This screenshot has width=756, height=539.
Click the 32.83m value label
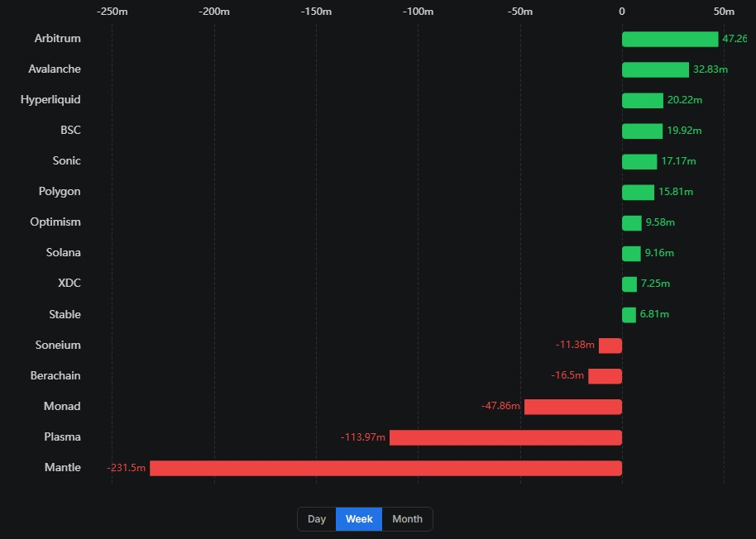[711, 69]
